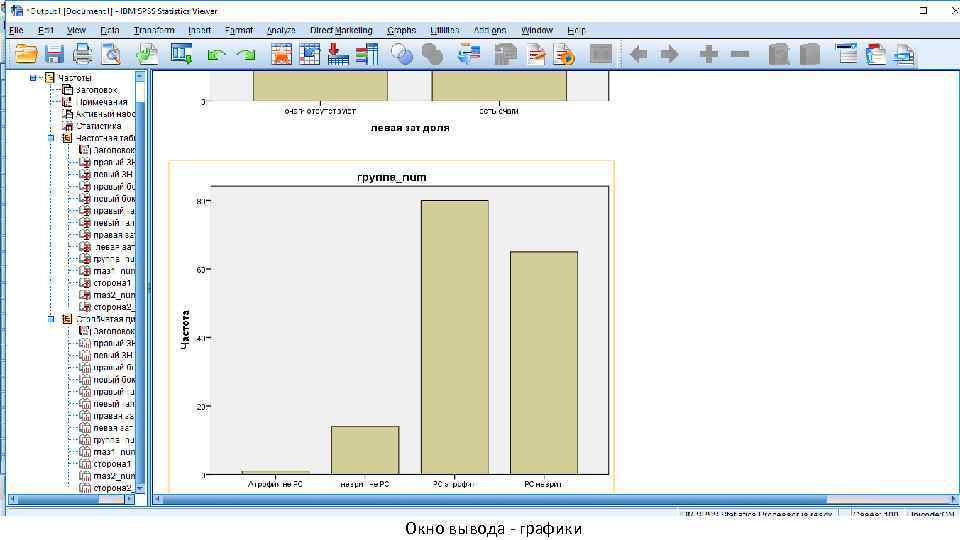960x540 pixels.
Task: Click outline pane horizontal scroll-right arrow
Action: coord(129,500)
